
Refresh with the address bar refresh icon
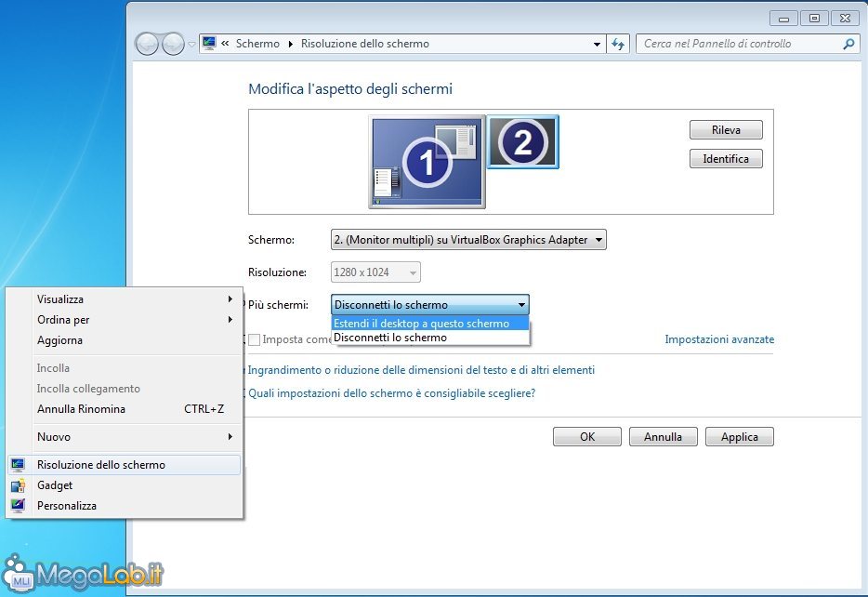coord(618,44)
